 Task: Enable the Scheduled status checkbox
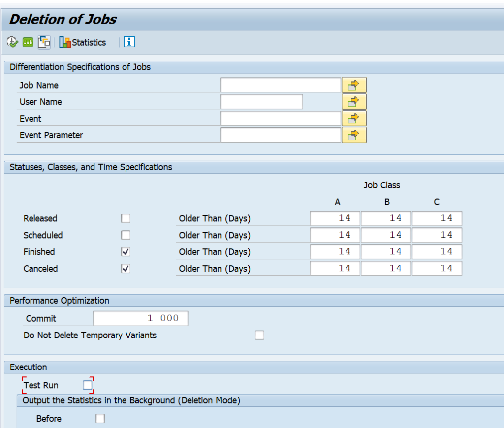(126, 235)
